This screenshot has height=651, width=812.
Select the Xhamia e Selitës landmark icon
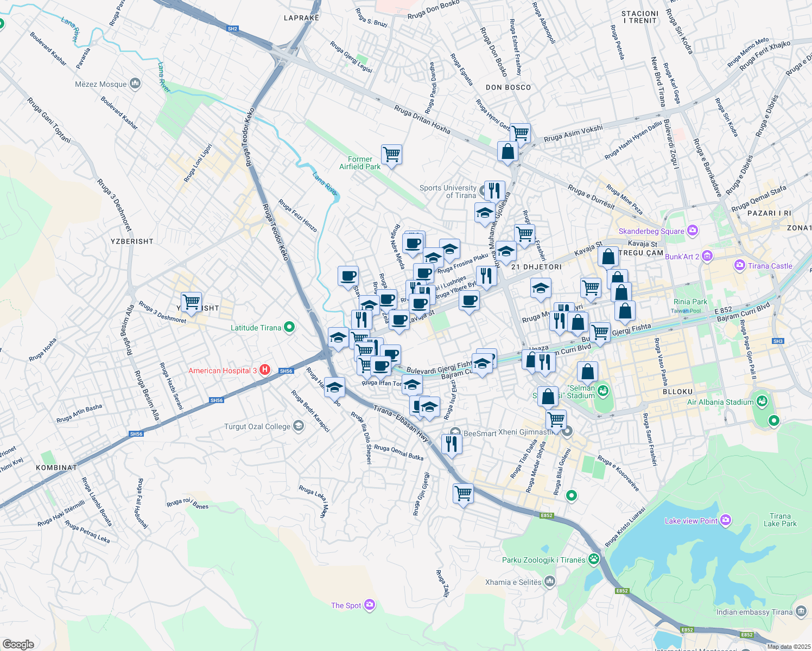[x=550, y=582]
